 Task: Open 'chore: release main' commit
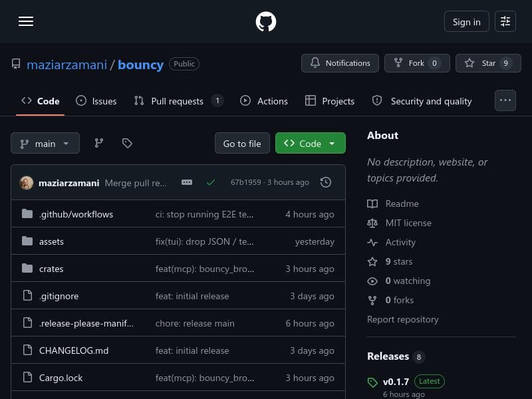pyautogui.click(x=195, y=323)
